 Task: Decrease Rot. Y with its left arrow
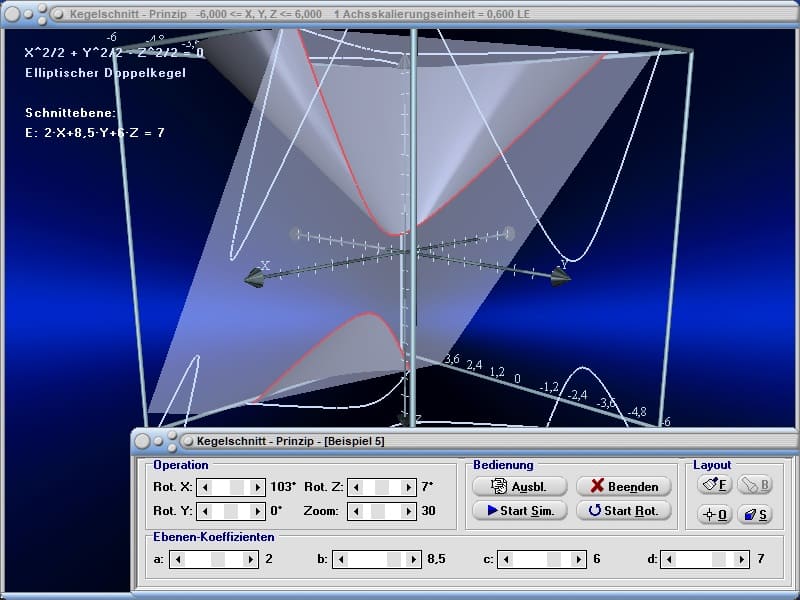pos(205,511)
